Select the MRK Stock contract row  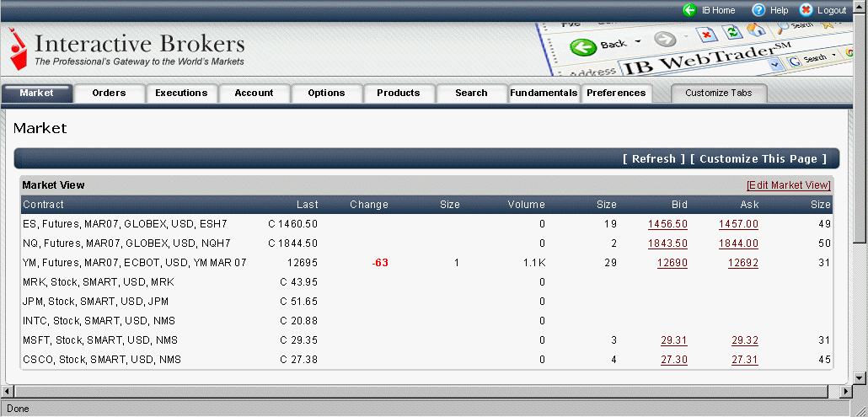coord(426,282)
